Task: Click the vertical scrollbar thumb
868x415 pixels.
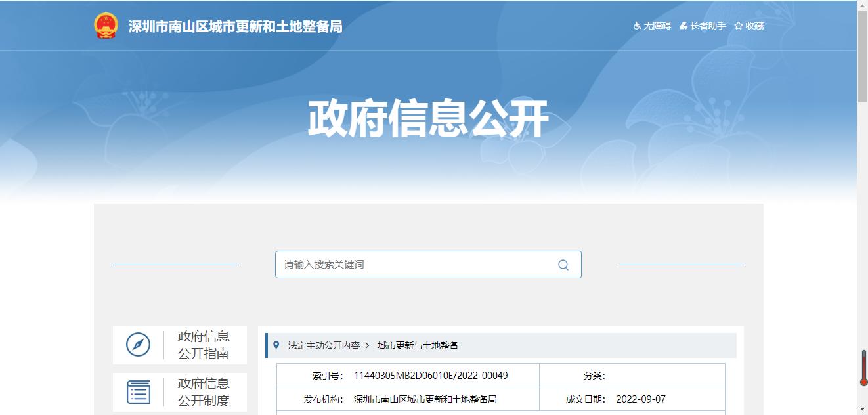Action: (x=862, y=56)
